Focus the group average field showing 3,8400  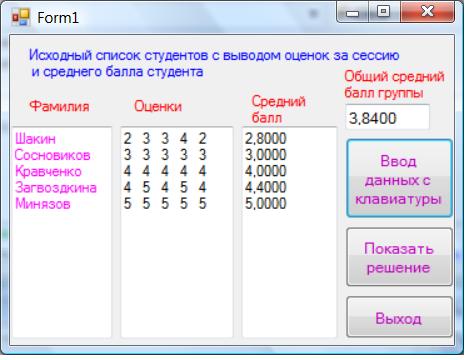point(387,117)
